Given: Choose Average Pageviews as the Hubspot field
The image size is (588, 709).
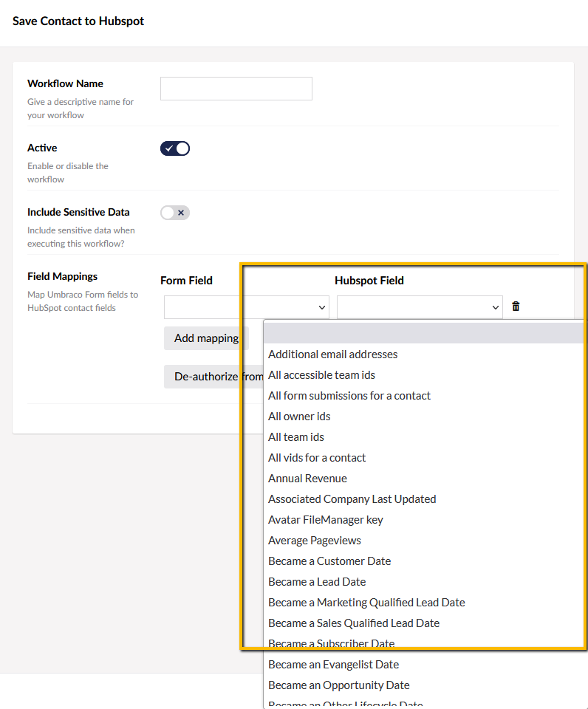Looking at the screenshot, I should coord(315,540).
